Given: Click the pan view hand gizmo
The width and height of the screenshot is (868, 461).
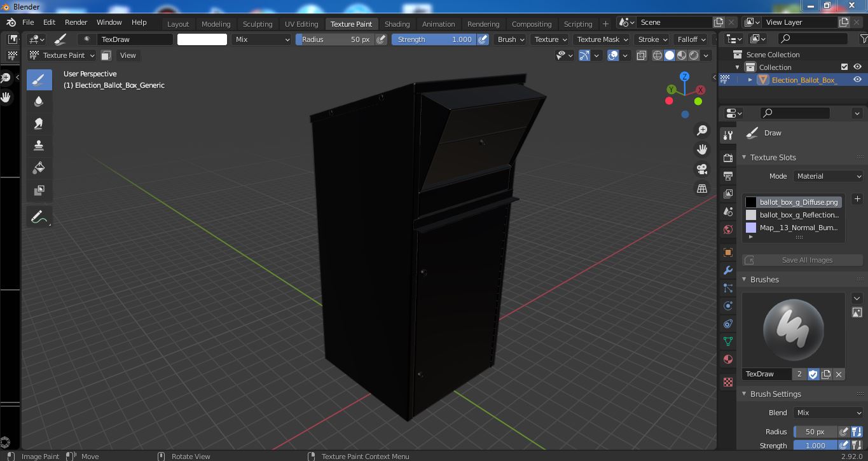Looking at the screenshot, I should click(702, 149).
